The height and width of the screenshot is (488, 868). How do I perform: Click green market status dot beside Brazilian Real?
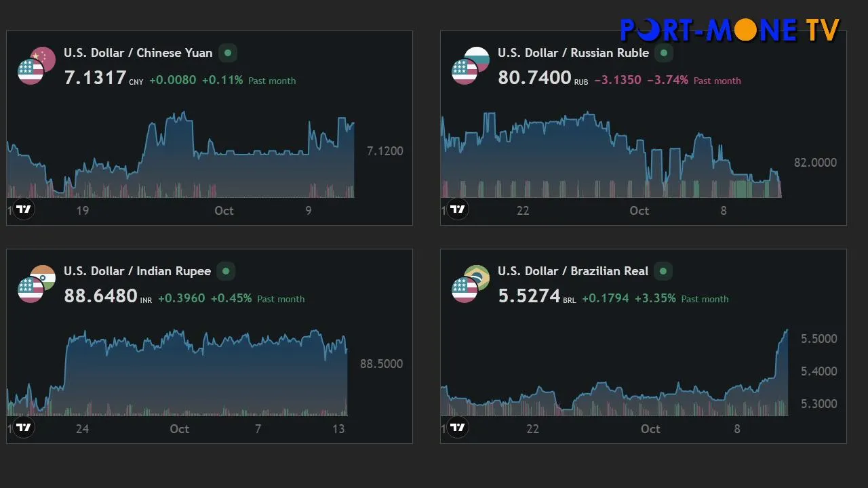pos(663,271)
